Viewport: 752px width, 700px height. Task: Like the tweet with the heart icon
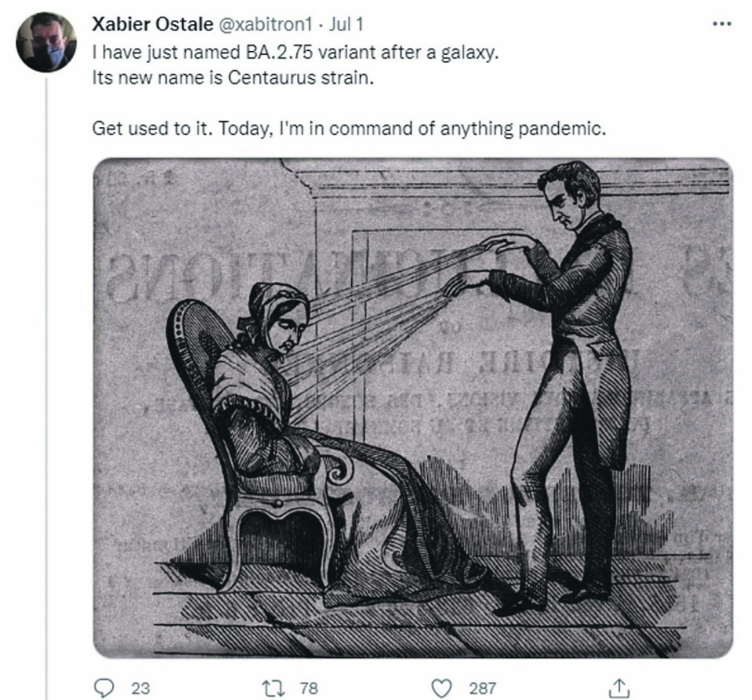click(440, 688)
